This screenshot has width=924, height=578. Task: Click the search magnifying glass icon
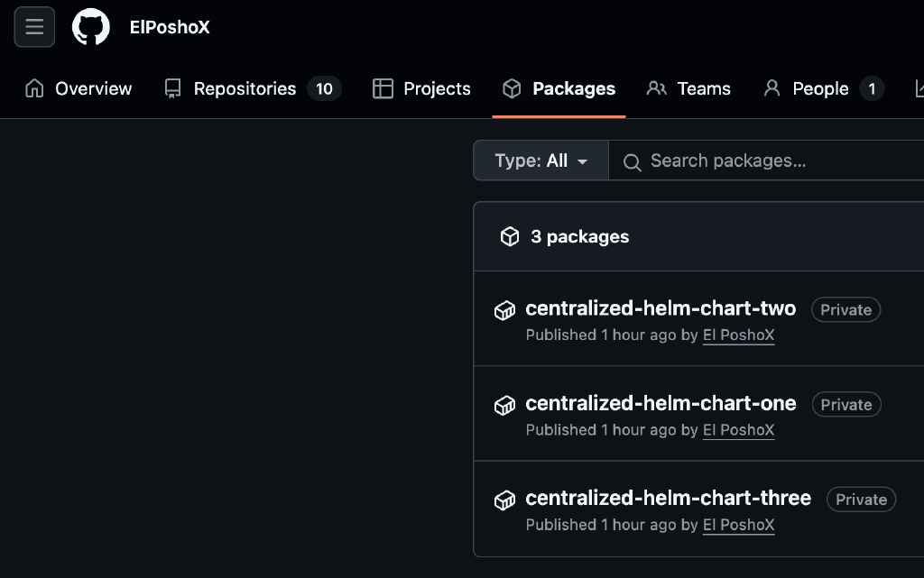tap(632, 161)
